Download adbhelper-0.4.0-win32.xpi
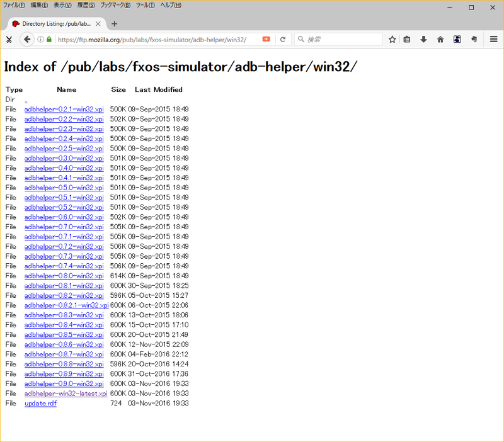Screen dimensions: 504x442 [x=64, y=168]
